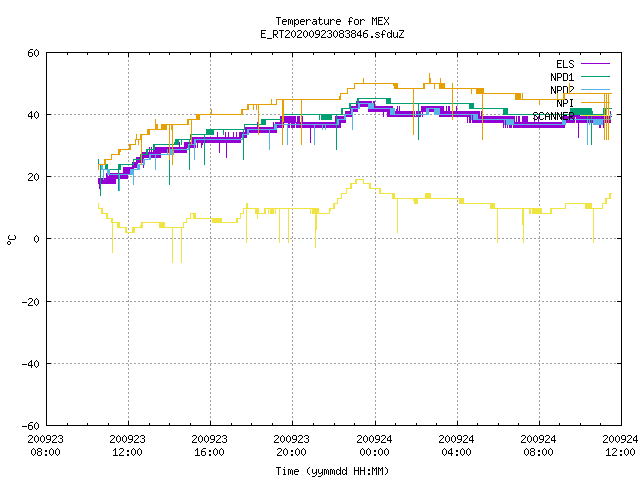Click the SCANNER legend label
640x480 pixels.
[553, 116]
